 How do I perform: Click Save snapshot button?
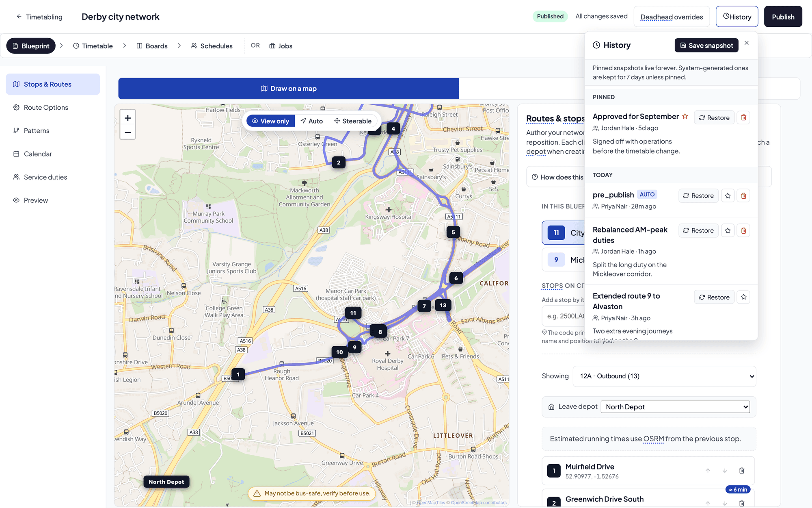706,45
